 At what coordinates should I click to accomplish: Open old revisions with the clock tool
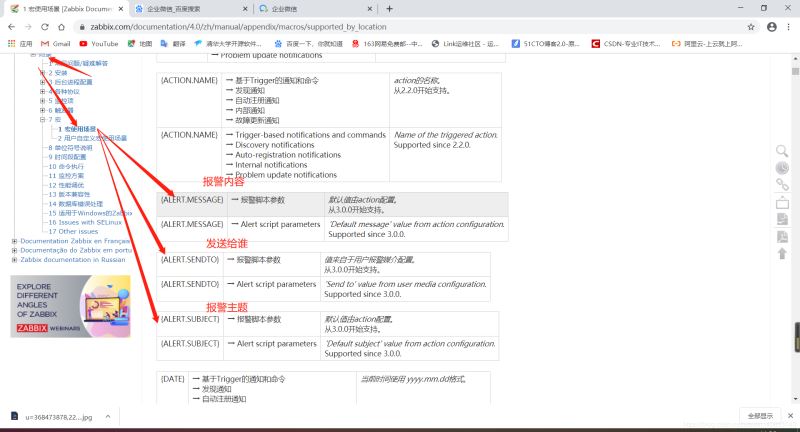point(782,168)
